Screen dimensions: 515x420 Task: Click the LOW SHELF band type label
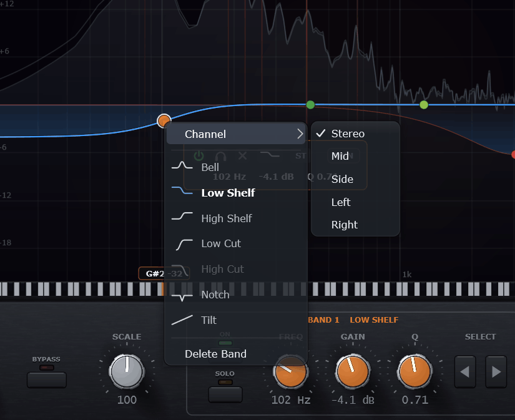(x=374, y=320)
